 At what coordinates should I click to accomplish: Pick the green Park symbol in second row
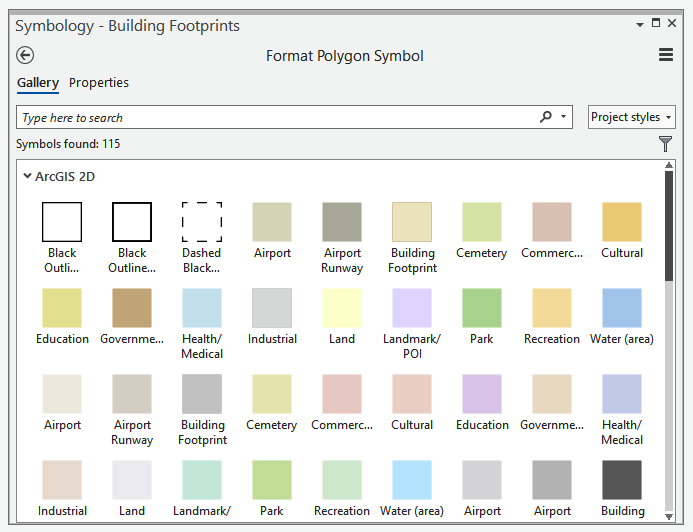[x=482, y=308]
